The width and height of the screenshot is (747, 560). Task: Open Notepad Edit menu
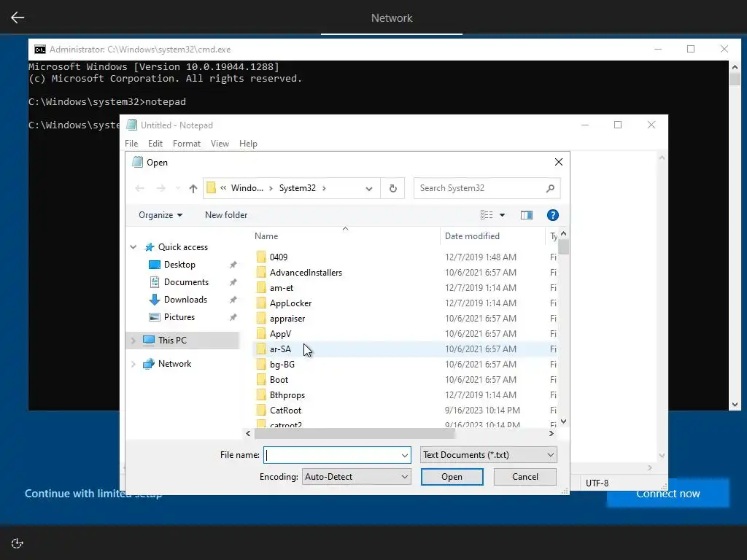155,144
